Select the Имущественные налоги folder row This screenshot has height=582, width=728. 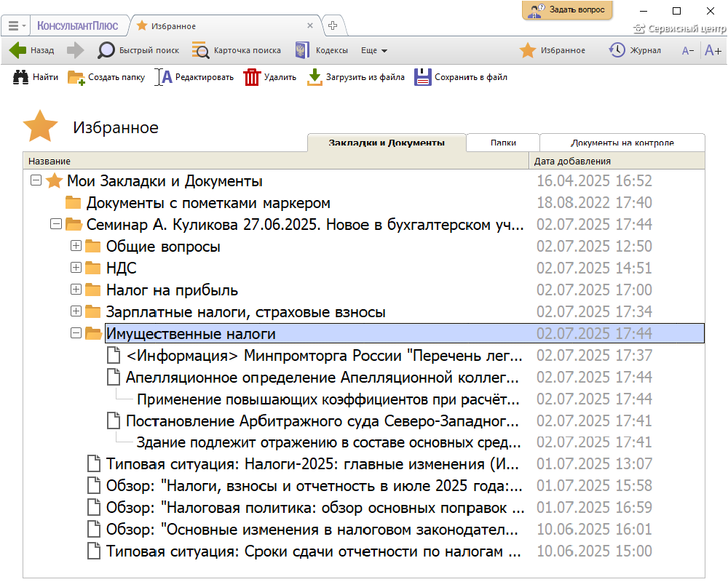click(x=404, y=334)
